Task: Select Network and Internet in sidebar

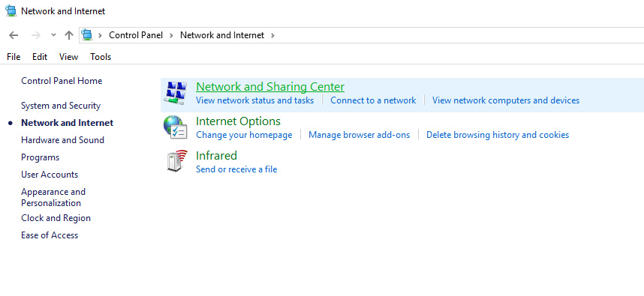Action: pyautogui.click(x=68, y=123)
